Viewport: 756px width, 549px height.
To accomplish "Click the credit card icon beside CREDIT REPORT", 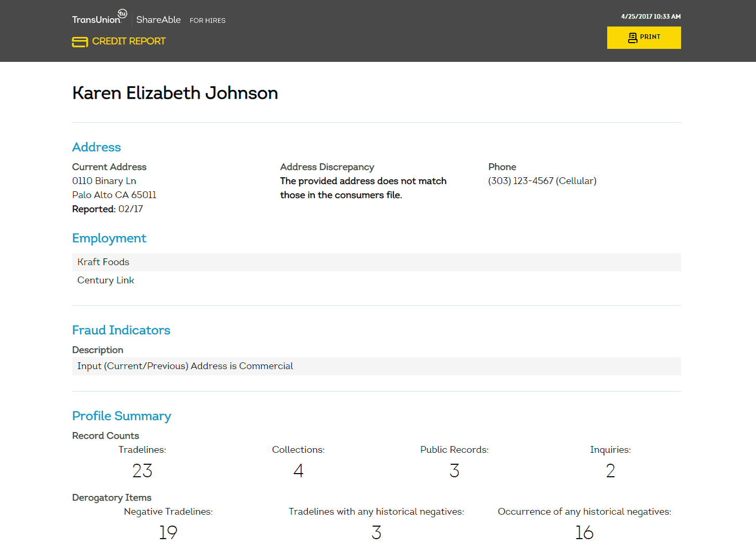I will coord(79,42).
